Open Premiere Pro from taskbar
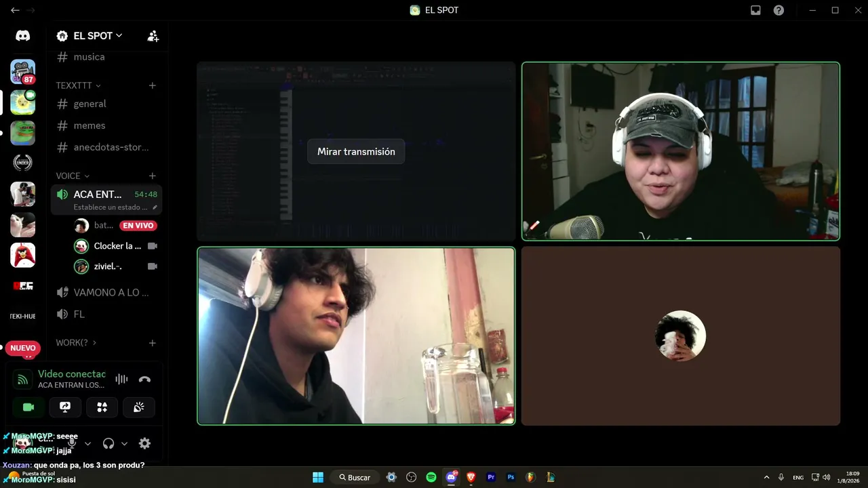Viewport: 868px width, 488px height. 491,477
